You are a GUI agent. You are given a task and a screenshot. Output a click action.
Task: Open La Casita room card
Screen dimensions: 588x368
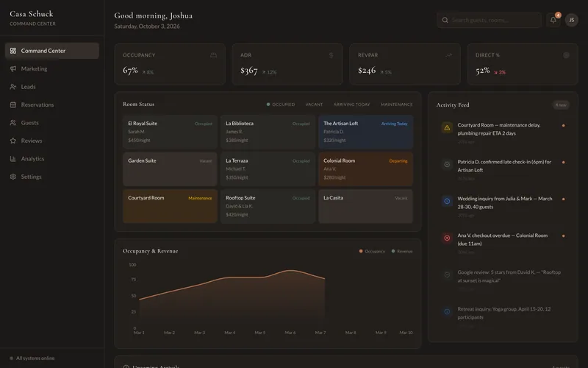point(365,206)
